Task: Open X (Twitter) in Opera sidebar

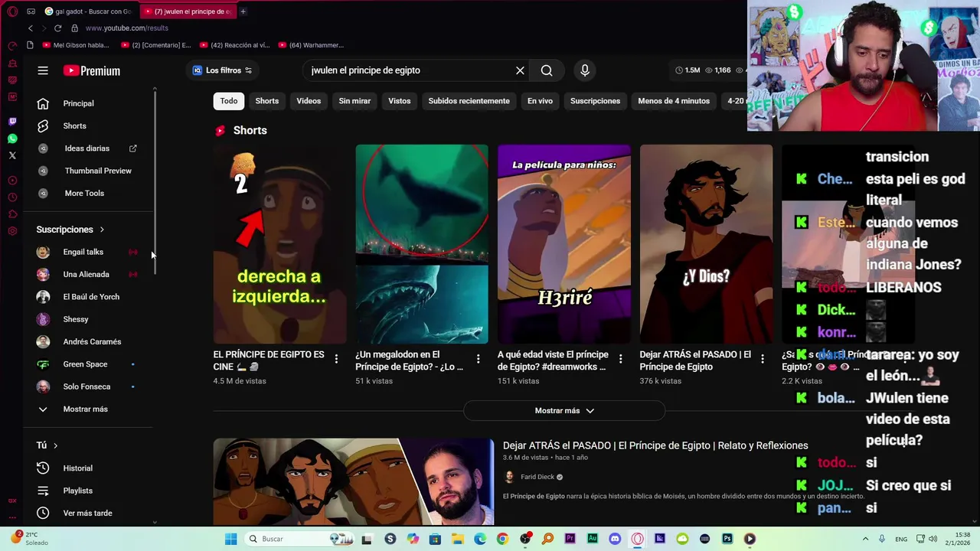Action: [x=12, y=155]
